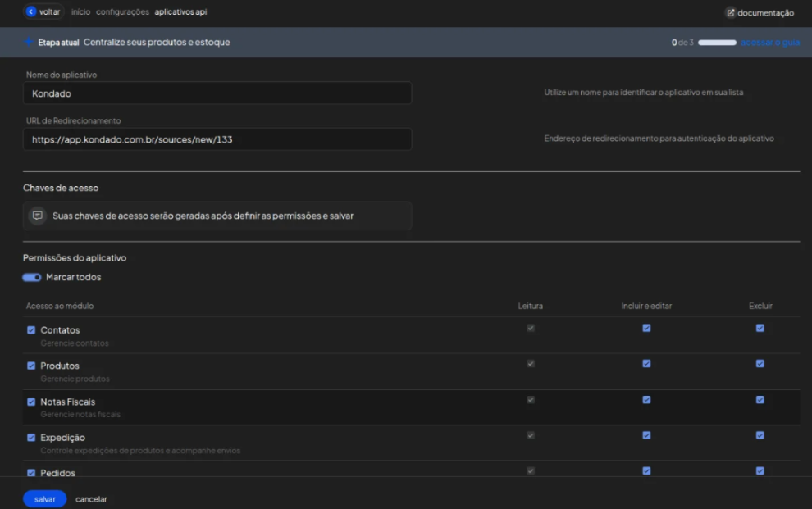Click the Etapa atual sparkle icon
This screenshot has width=812, height=509.
29,42
